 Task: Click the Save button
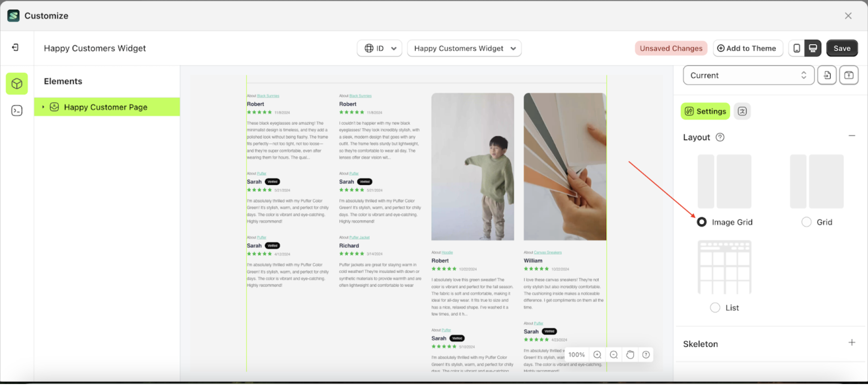(x=842, y=48)
